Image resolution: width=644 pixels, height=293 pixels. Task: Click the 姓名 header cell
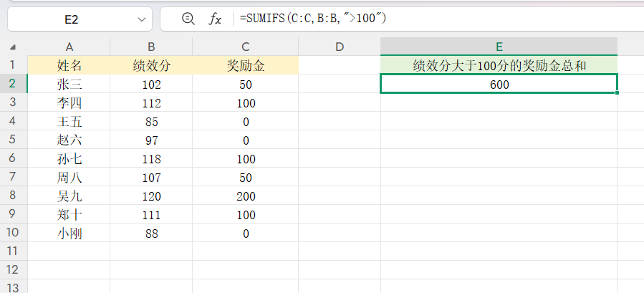(x=69, y=65)
